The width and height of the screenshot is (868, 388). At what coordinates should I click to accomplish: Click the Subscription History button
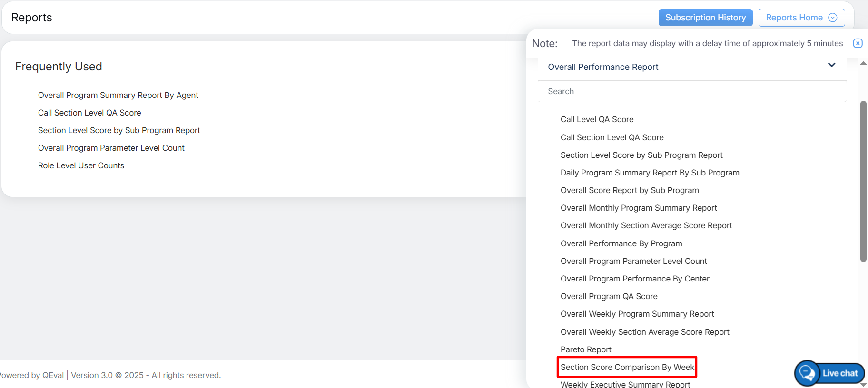705,18
